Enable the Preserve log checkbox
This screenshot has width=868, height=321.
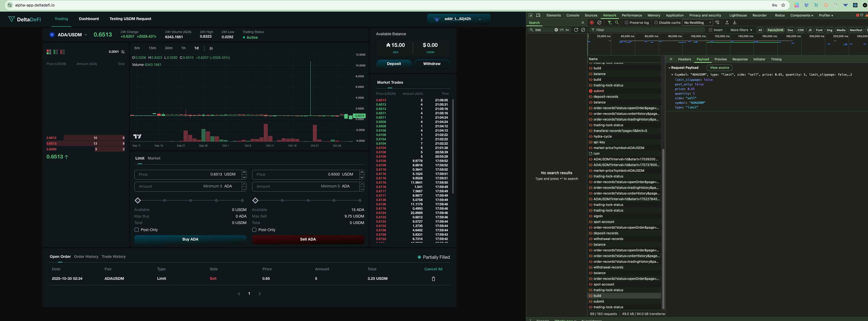(626, 22)
